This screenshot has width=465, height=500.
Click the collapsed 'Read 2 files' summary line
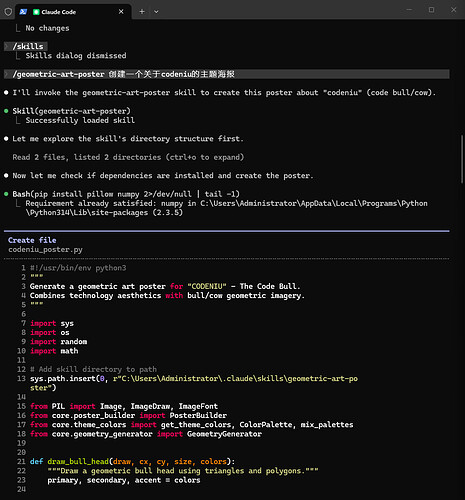[128, 157]
